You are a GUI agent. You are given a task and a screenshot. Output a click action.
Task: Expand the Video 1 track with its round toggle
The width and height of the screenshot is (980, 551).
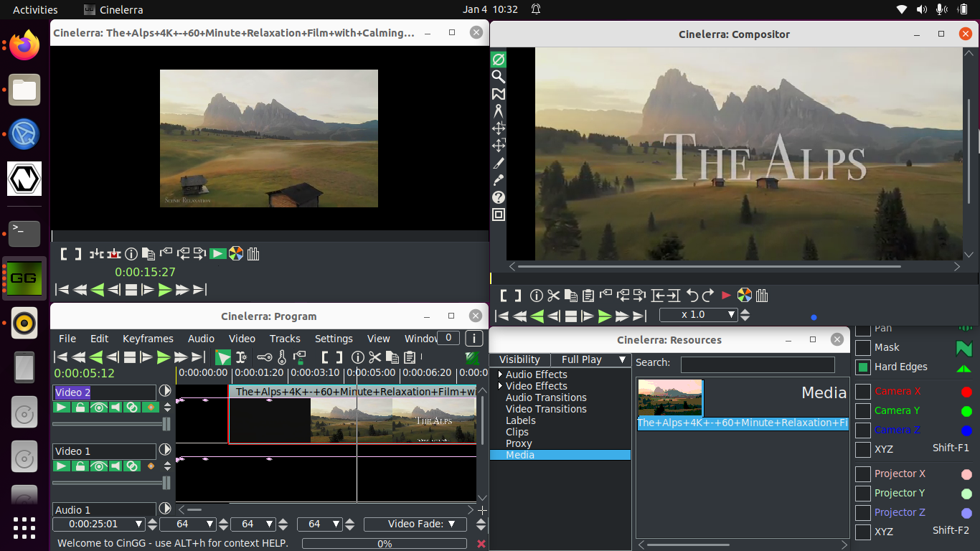point(165,450)
